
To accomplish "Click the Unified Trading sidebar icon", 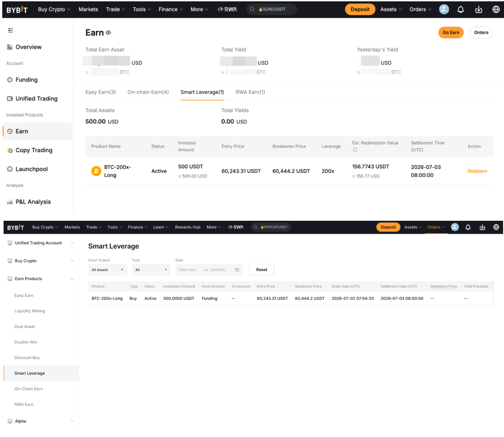I will coord(10,99).
